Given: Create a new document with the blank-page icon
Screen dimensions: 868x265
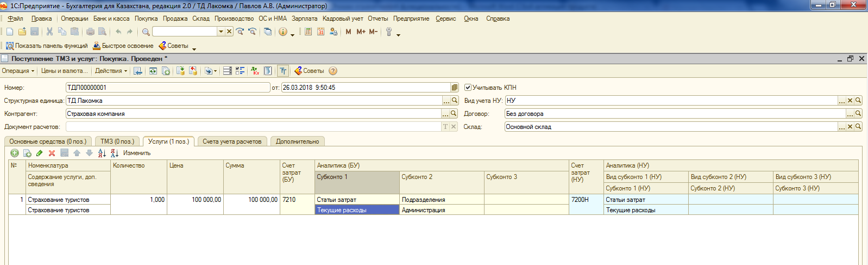Looking at the screenshot, I should pos(10,32).
